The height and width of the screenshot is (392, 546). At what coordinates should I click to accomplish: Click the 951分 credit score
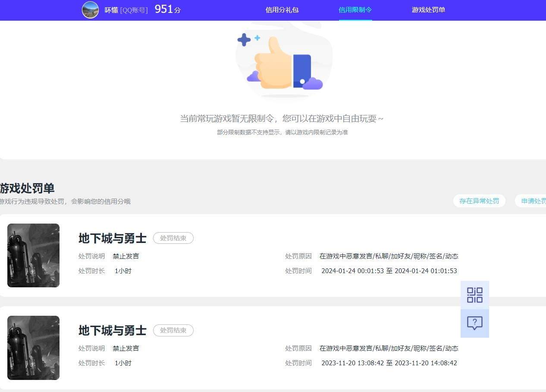tap(167, 9)
